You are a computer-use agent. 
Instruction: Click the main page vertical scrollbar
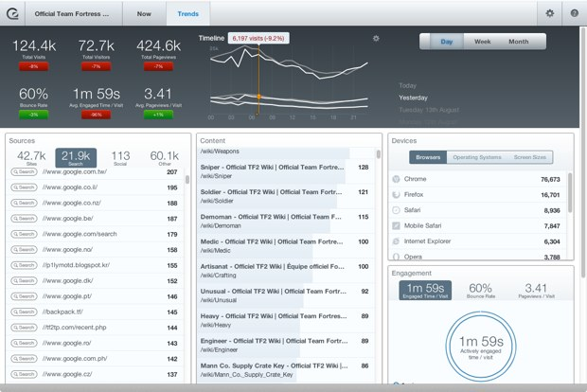(583, 151)
